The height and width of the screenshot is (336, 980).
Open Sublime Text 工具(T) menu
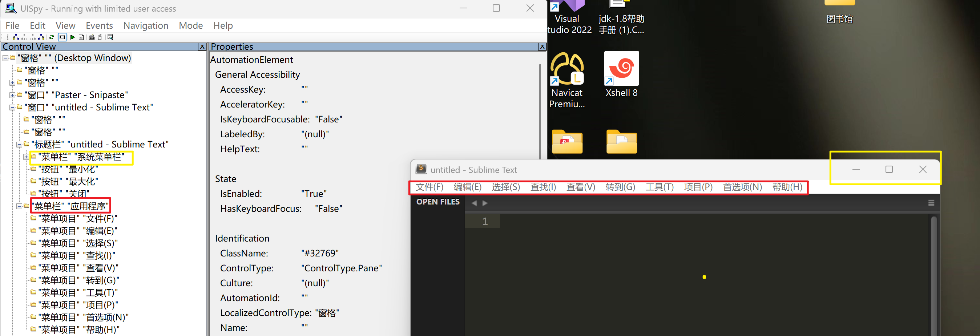tap(659, 187)
